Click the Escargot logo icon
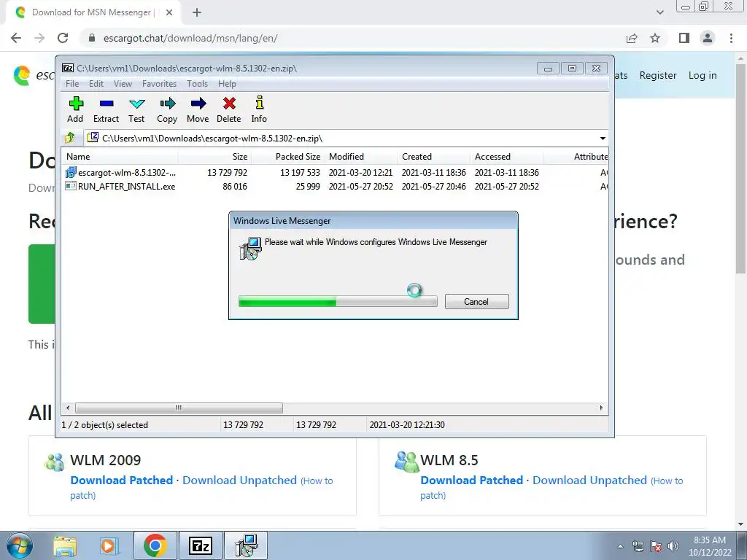Screen dimensions: 747x560 (22, 76)
